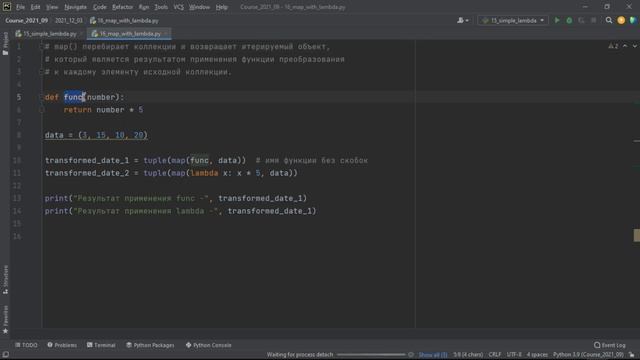Open the Refactor menu
Image resolution: width=640 pixels, height=360 pixels.
click(x=122, y=7)
